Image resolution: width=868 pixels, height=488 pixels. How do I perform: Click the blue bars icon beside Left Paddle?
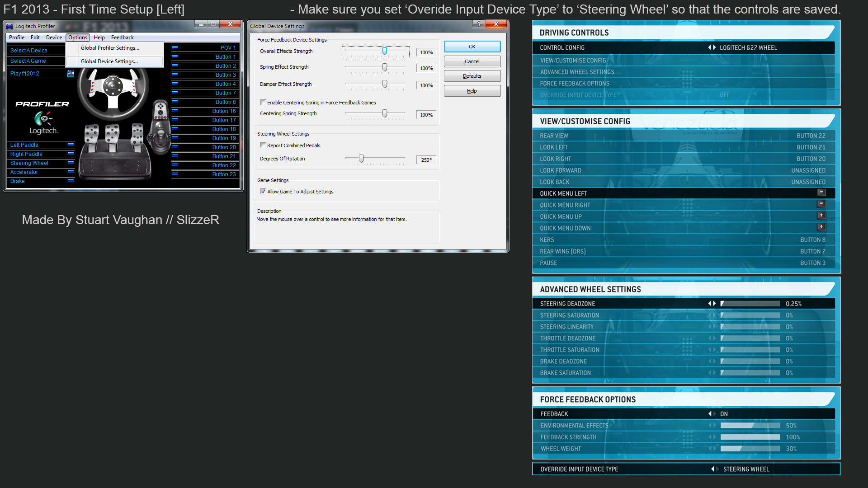click(x=71, y=145)
